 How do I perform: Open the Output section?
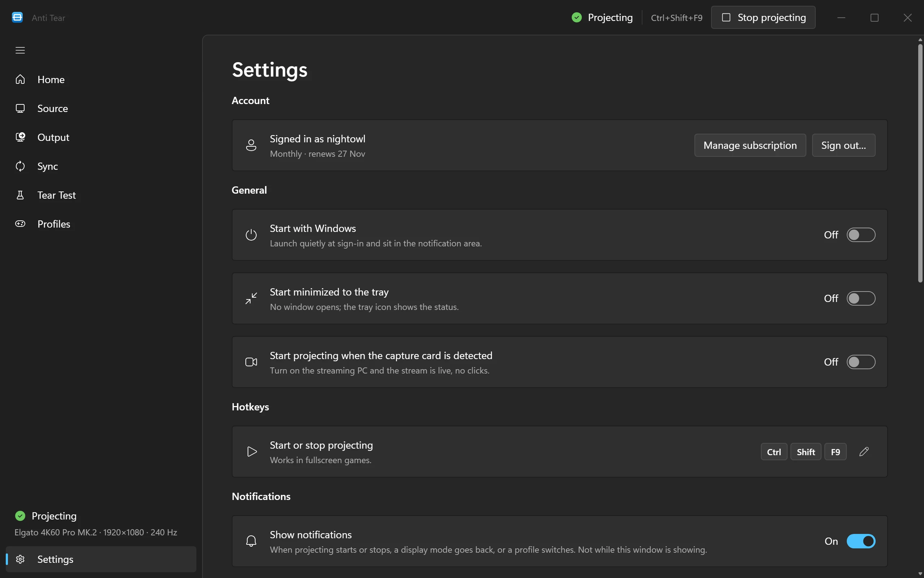pyautogui.click(x=101, y=137)
